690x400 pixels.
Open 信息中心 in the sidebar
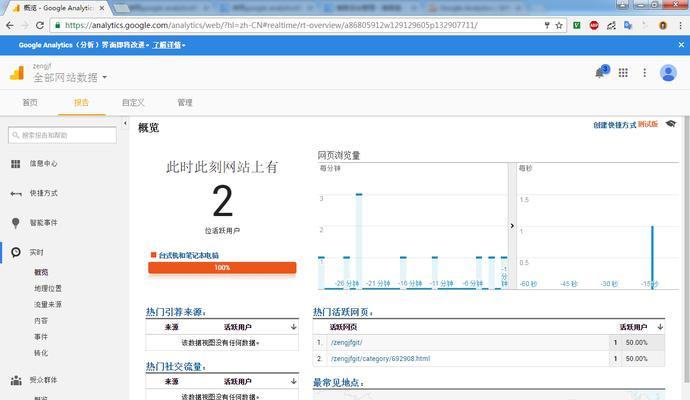[43, 163]
